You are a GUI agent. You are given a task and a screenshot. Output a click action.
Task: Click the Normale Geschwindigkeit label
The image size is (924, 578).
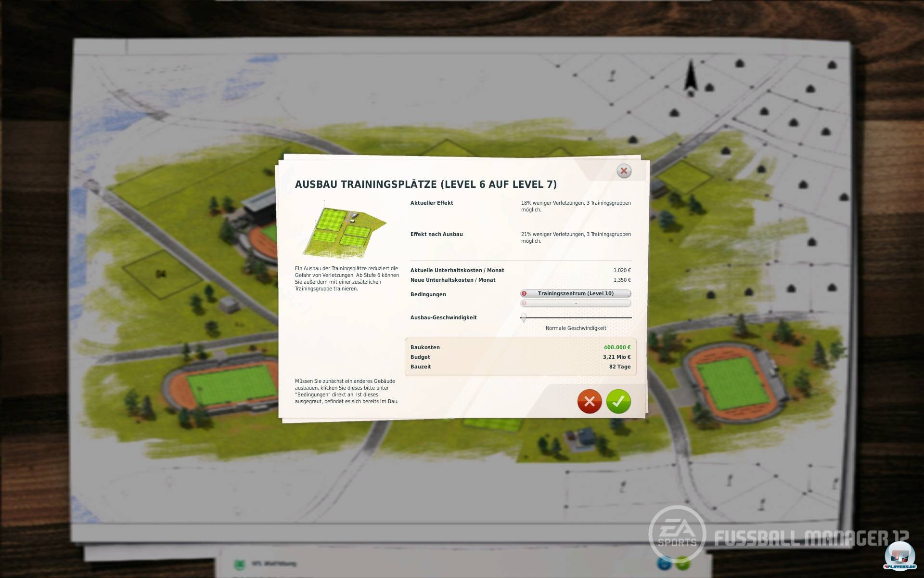(x=576, y=328)
